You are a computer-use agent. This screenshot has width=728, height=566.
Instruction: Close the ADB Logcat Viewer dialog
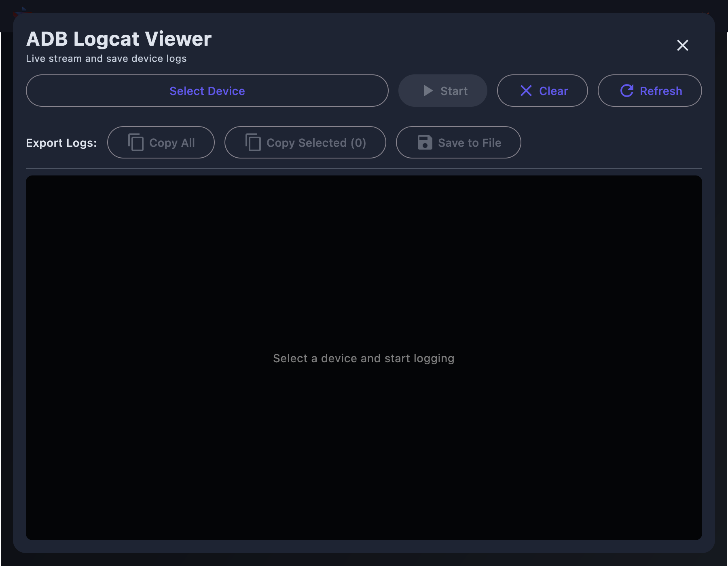pos(682,45)
